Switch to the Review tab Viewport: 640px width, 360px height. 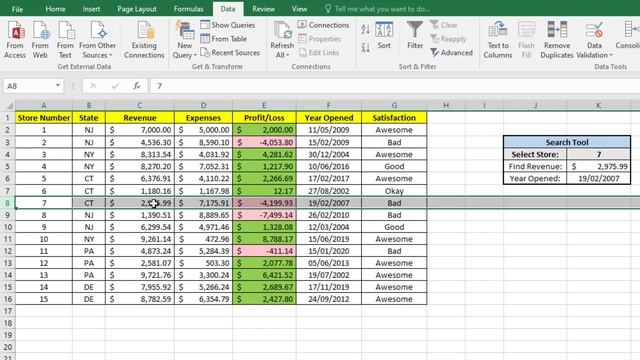[x=263, y=9]
